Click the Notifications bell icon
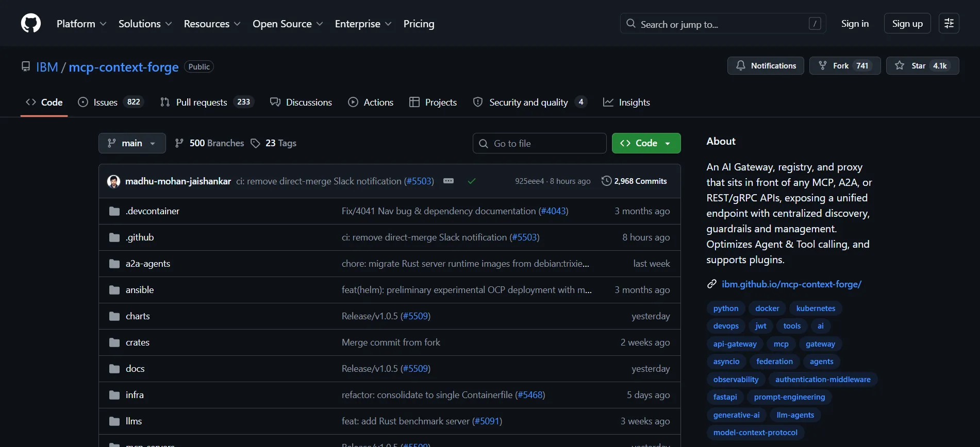Viewport: 980px width, 447px height. tap(741, 65)
